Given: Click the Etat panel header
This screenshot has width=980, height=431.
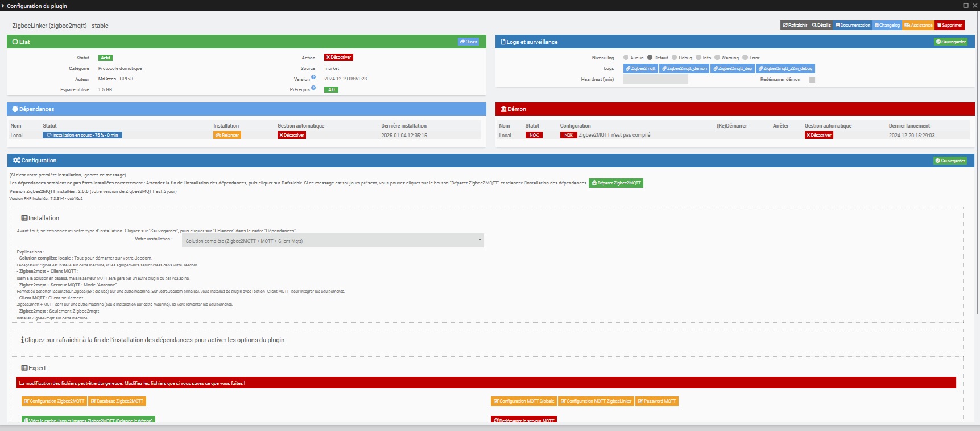Looking at the screenshot, I should (246, 42).
